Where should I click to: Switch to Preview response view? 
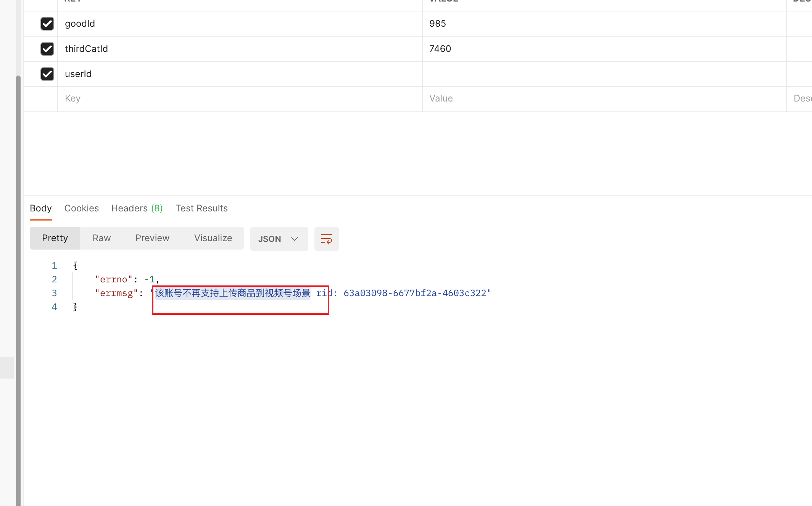click(152, 238)
